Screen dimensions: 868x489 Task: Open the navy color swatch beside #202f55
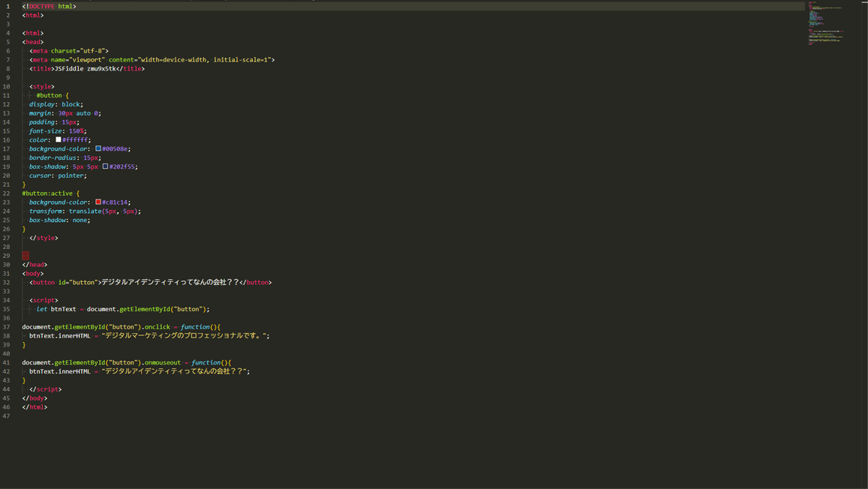point(105,166)
